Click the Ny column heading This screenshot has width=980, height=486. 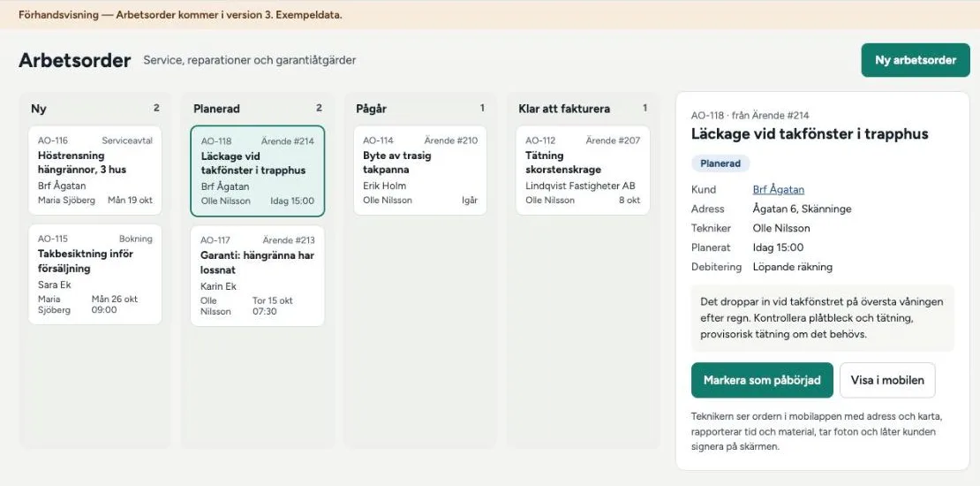[x=39, y=109]
